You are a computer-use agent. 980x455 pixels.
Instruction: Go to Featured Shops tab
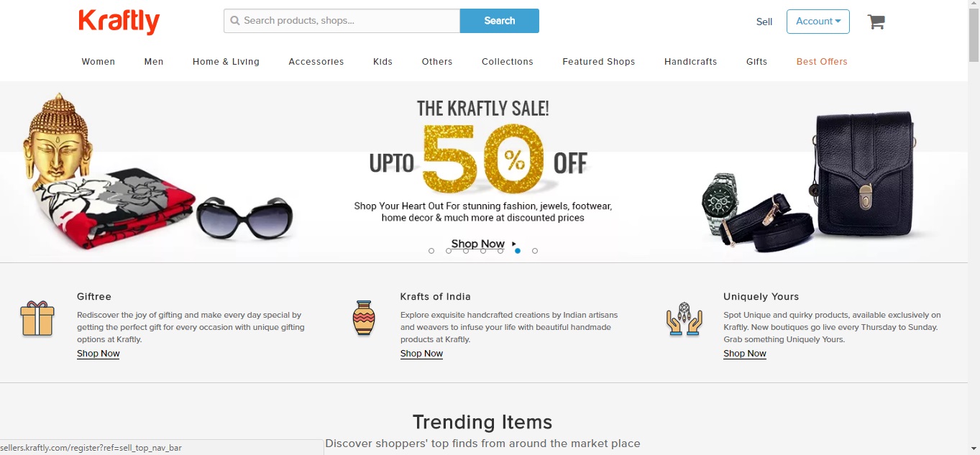(x=599, y=62)
